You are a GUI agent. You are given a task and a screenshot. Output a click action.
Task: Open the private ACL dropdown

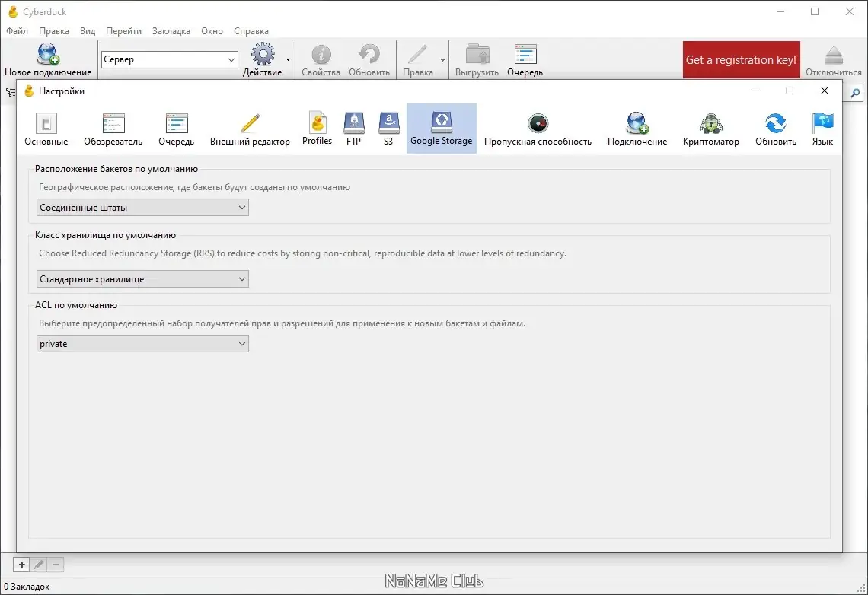tap(143, 343)
